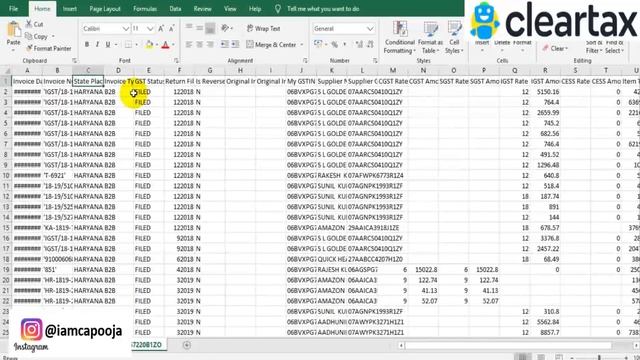
Task: Open the Font group dialog launcher
Action: (176, 60)
